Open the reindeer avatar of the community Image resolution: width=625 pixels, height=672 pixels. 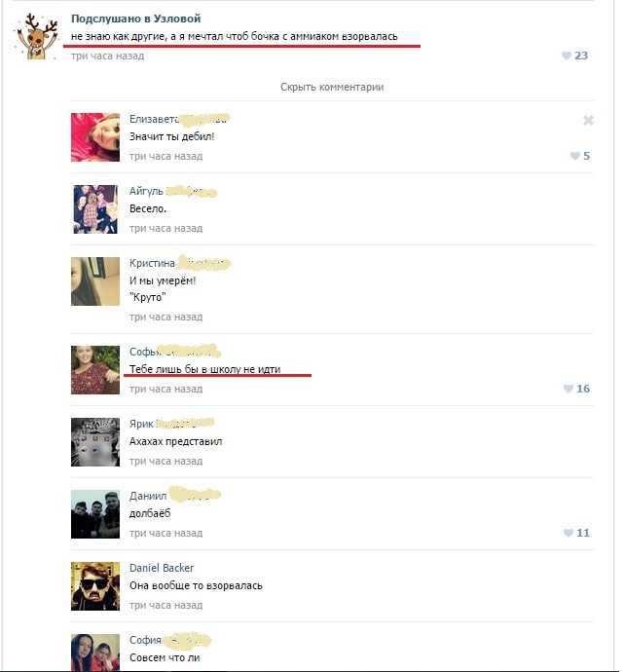tap(36, 36)
